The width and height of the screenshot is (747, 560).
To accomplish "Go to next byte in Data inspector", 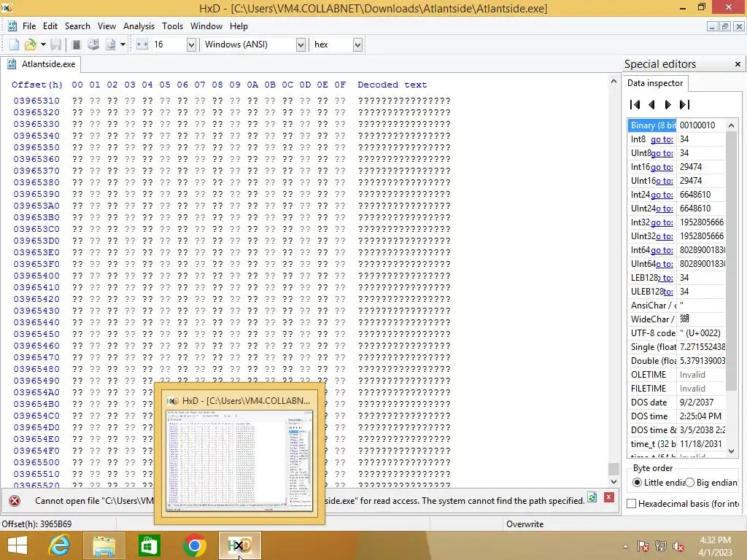I will coord(668,104).
